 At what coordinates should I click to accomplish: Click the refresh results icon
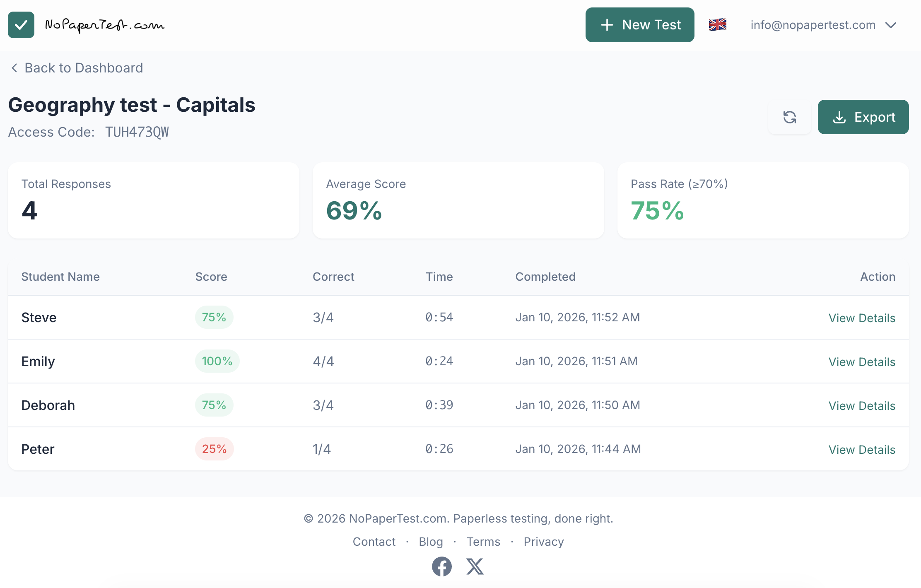[789, 117]
